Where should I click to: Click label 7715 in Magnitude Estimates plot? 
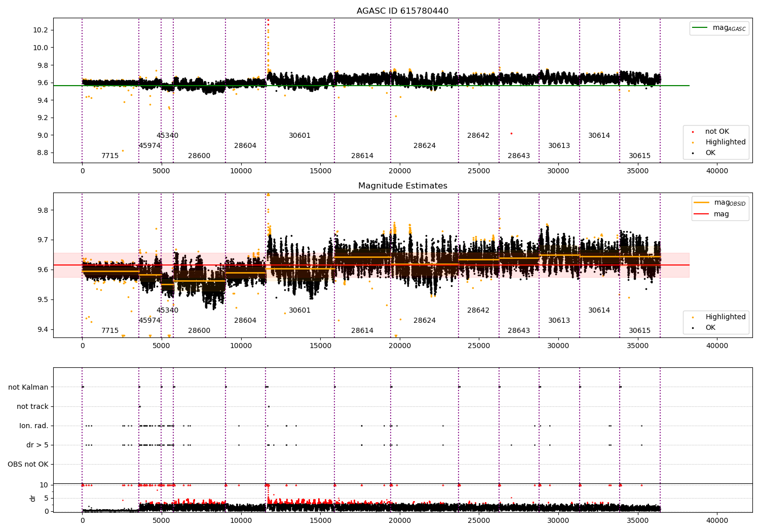tap(110, 331)
